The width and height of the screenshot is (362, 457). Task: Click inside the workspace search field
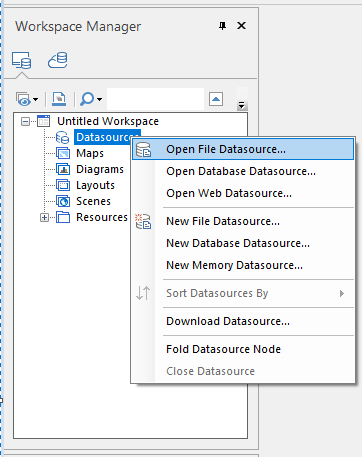(155, 99)
